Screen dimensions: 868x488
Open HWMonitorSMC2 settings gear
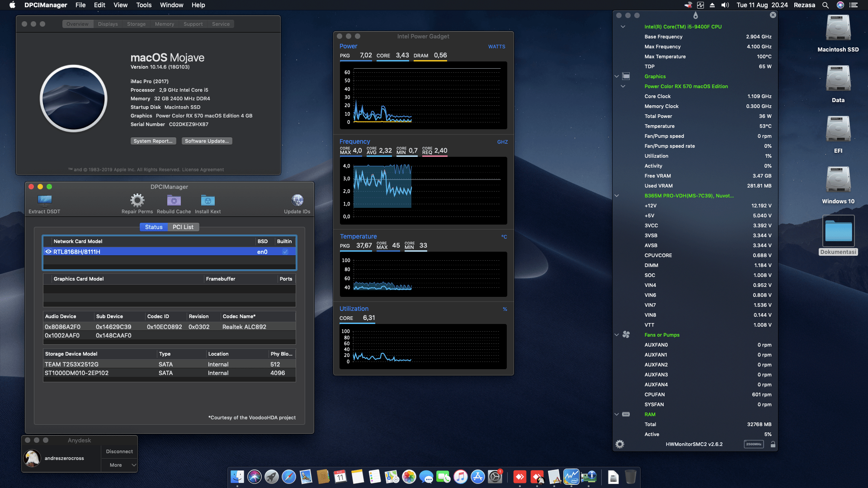point(619,444)
